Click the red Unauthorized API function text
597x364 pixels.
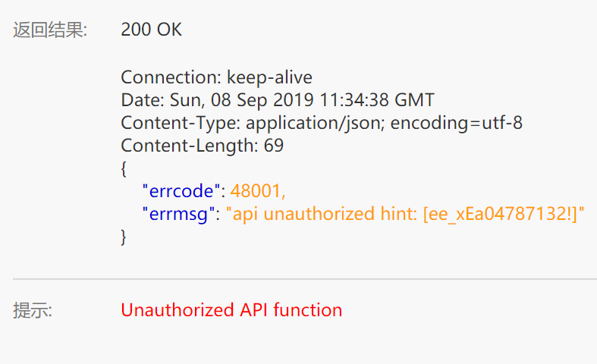click(231, 310)
